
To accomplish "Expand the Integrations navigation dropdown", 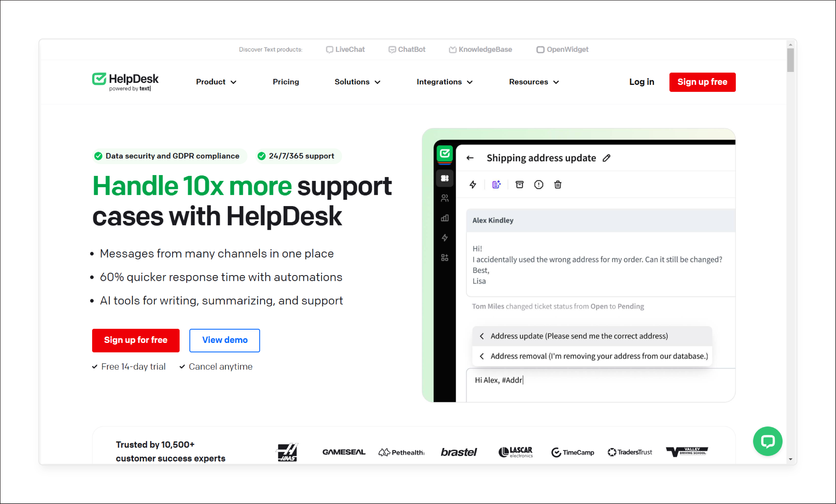I will pos(444,82).
